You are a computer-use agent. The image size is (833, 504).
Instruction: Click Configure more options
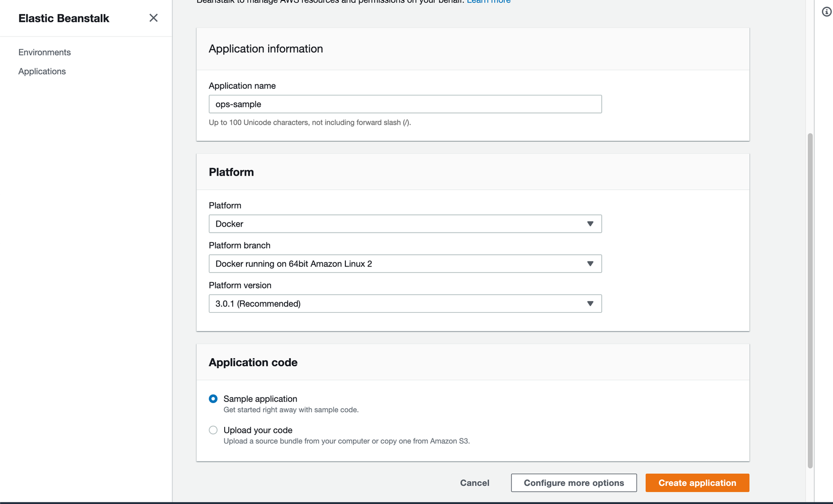[x=574, y=483]
